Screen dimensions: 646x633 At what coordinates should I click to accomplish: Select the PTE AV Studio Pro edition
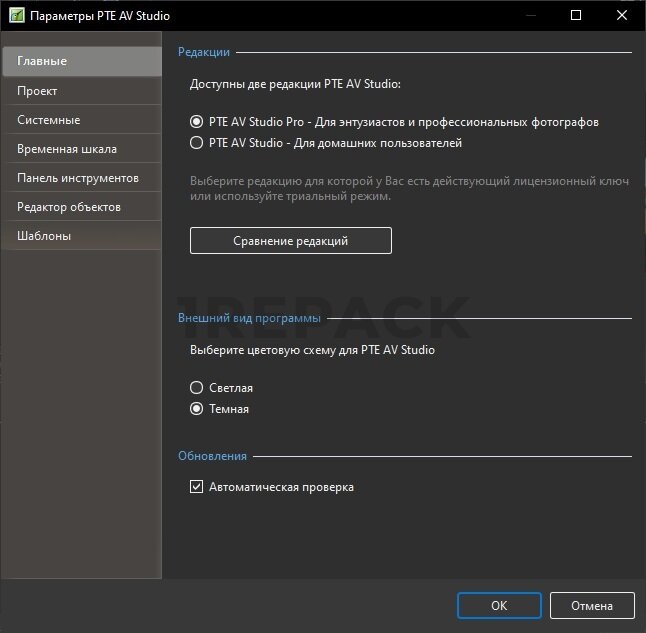coord(197,122)
